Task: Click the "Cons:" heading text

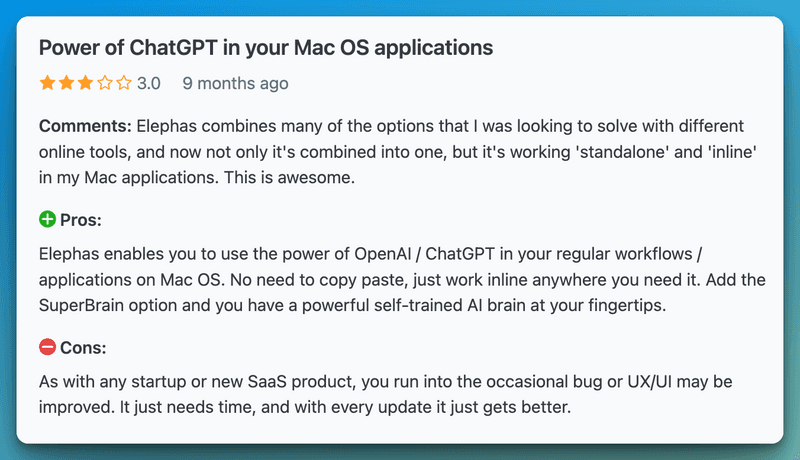Action: [83, 348]
